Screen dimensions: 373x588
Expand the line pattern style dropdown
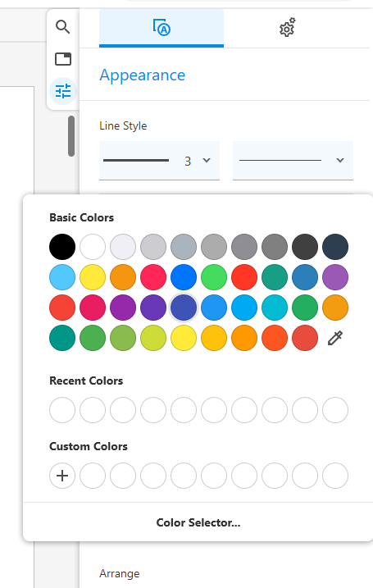point(293,161)
